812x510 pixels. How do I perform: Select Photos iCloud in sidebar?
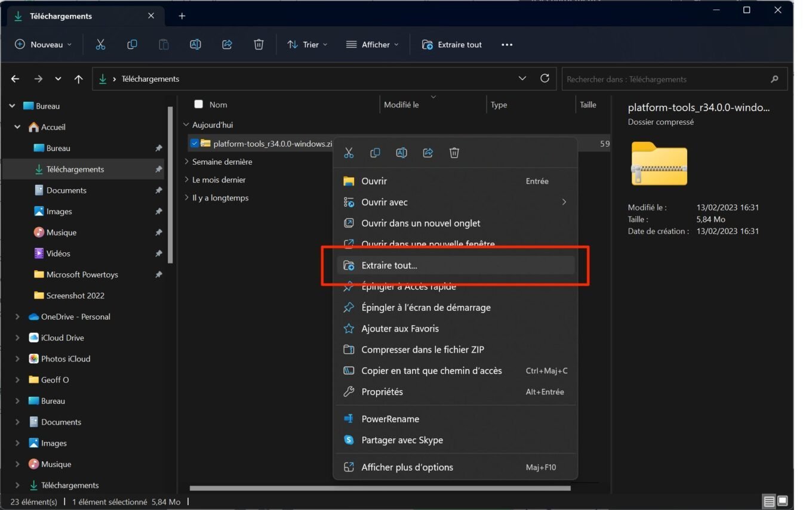66,359
